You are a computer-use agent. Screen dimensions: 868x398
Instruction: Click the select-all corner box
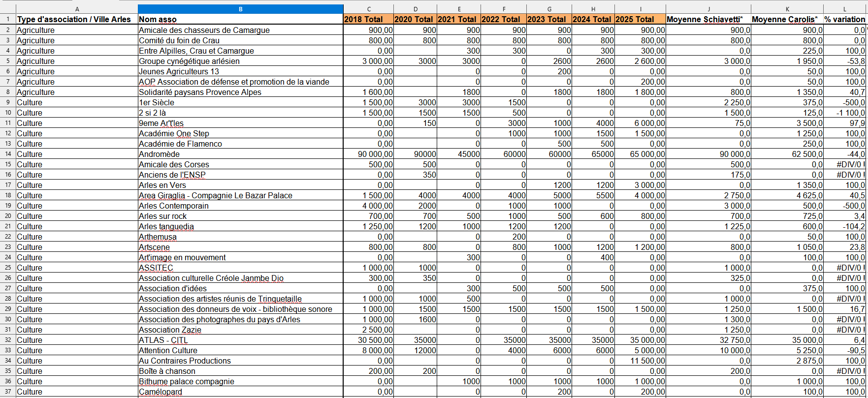tap(8, 9)
